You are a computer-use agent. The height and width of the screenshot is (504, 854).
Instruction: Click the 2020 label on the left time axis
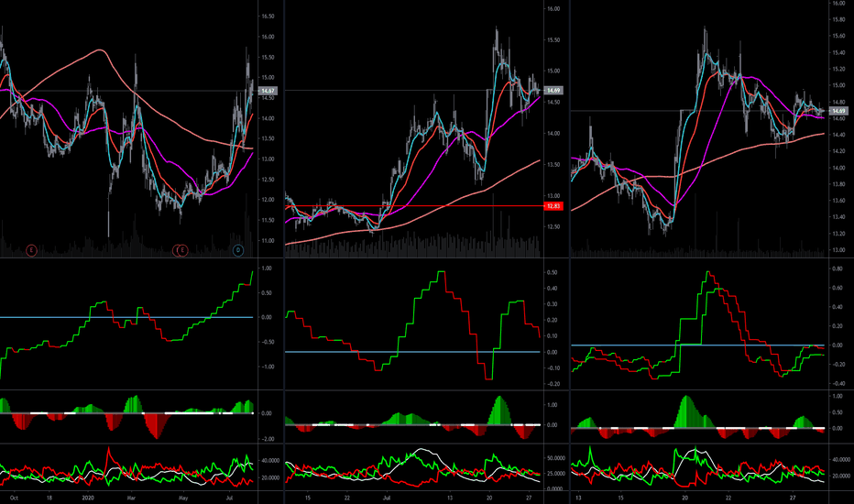[x=88, y=498]
